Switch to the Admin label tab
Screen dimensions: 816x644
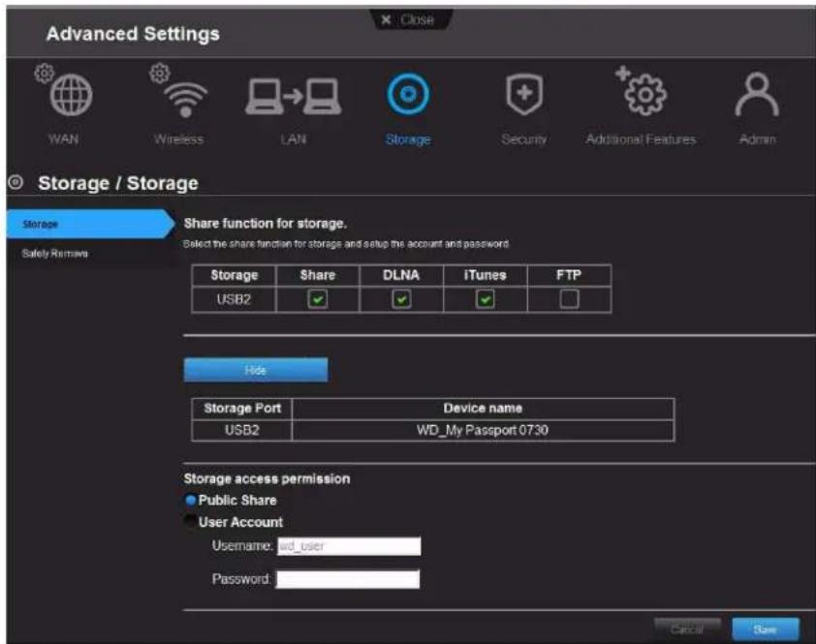click(x=757, y=139)
